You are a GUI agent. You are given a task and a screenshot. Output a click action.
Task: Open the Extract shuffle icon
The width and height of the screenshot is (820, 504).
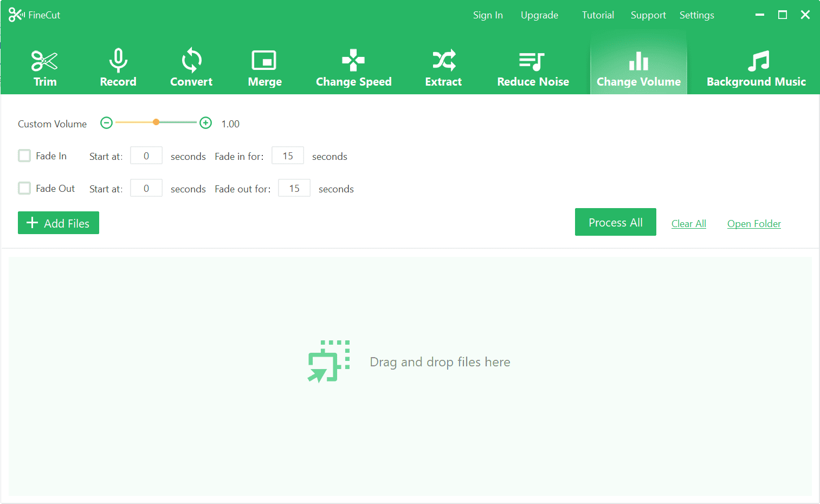tap(444, 61)
